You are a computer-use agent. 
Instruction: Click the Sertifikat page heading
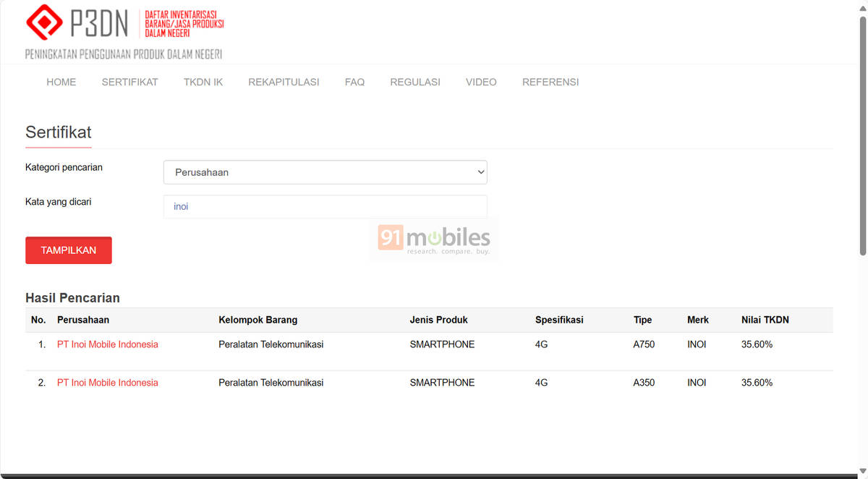click(59, 132)
